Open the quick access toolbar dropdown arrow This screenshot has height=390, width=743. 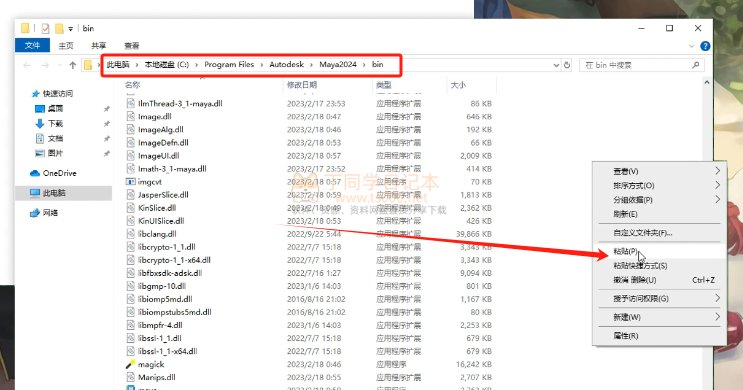point(70,28)
